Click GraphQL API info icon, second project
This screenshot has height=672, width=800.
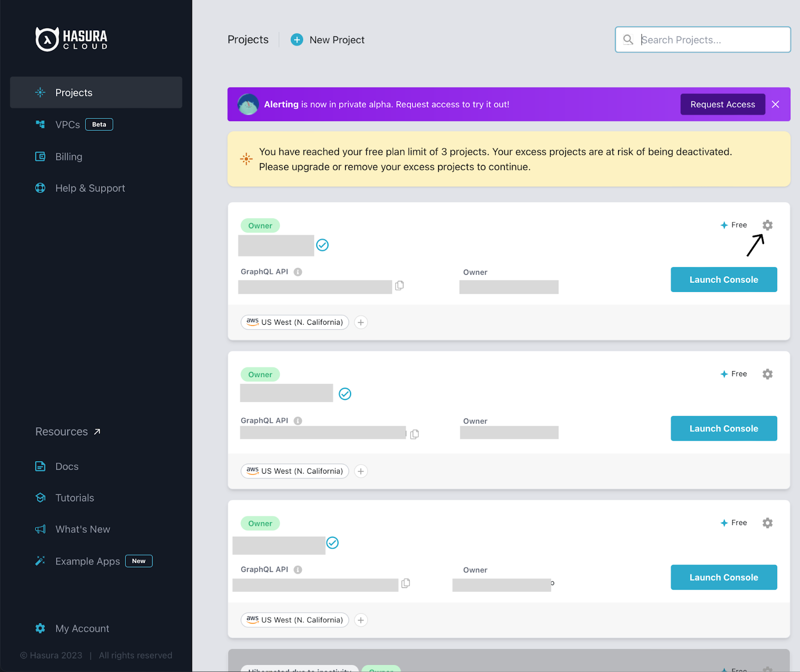pos(298,421)
